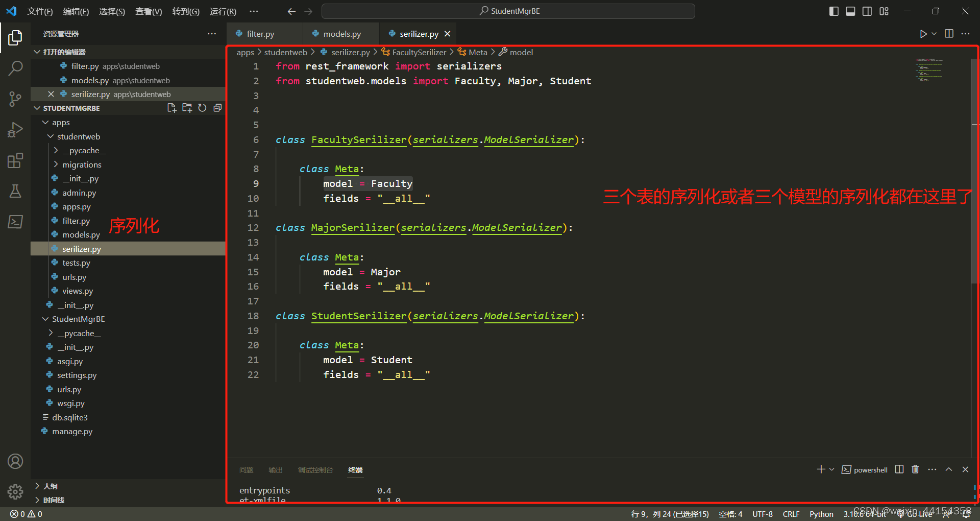The height and width of the screenshot is (521, 980).
Task: Create a new folder in STUDENTMGRBE
Action: click(187, 108)
